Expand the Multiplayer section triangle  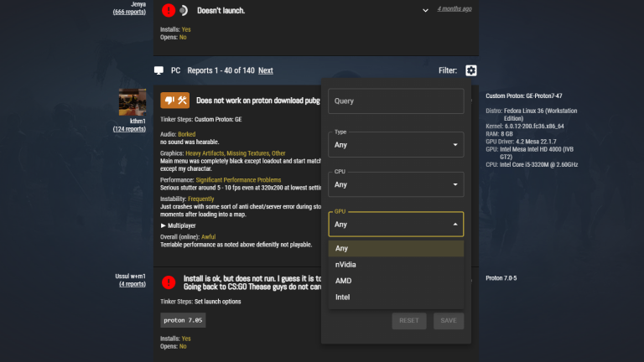(x=163, y=225)
